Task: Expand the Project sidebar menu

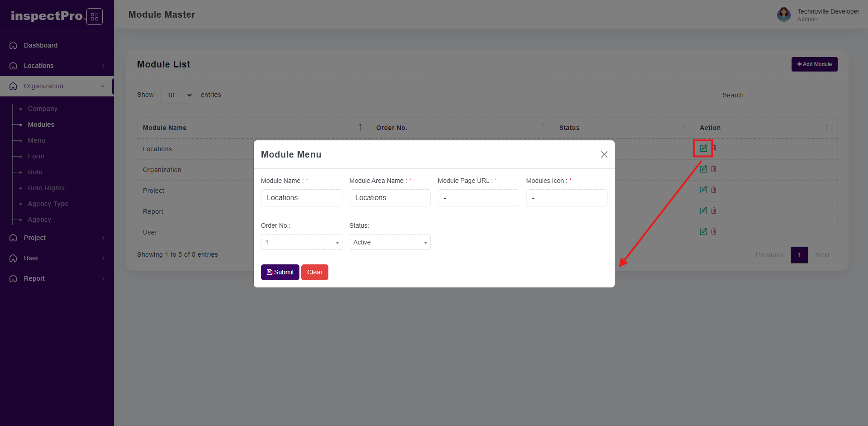Action: point(57,238)
